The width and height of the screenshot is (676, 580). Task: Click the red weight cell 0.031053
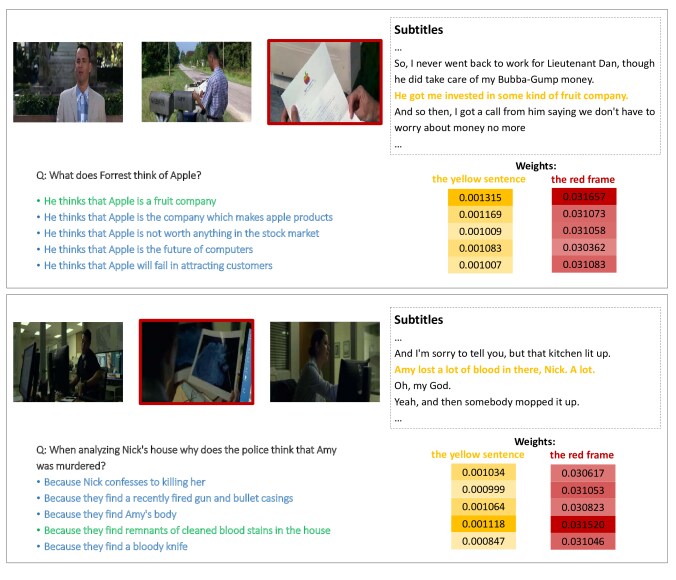(583, 490)
